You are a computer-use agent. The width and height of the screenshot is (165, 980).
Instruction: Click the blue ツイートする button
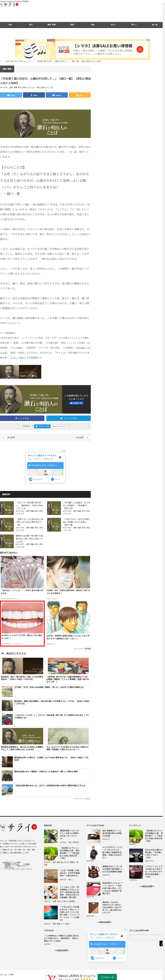click(x=68, y=418)
